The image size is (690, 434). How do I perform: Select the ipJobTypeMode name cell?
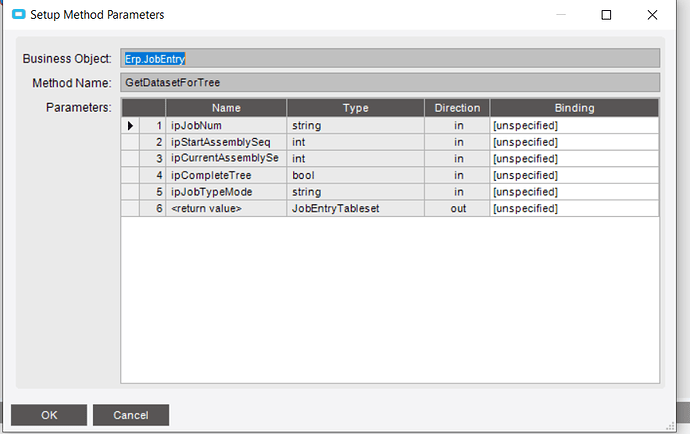coord(226,192)
